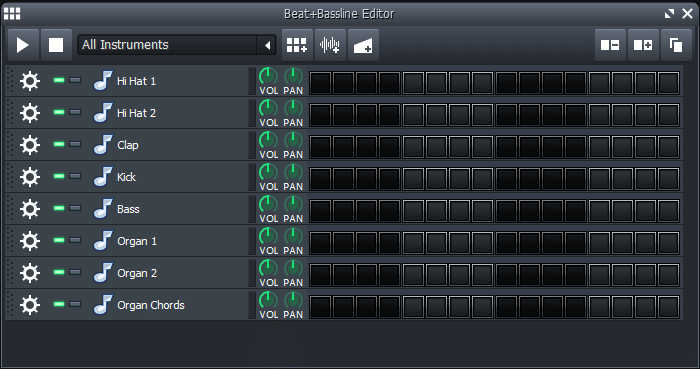The height and width of the screenshot is (369, 700).
Task: Activate the last step of Organ Chords
Action: coord(669,307)
